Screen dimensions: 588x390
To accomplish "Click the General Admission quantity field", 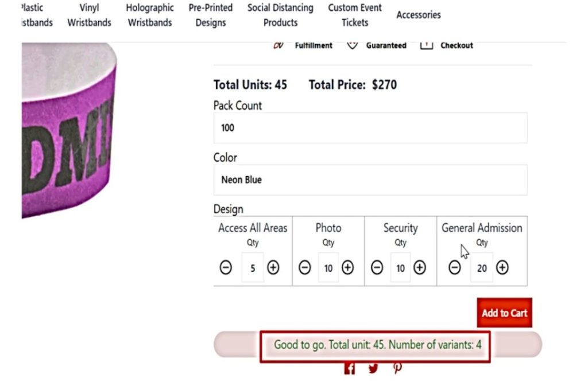I will 481,267.
